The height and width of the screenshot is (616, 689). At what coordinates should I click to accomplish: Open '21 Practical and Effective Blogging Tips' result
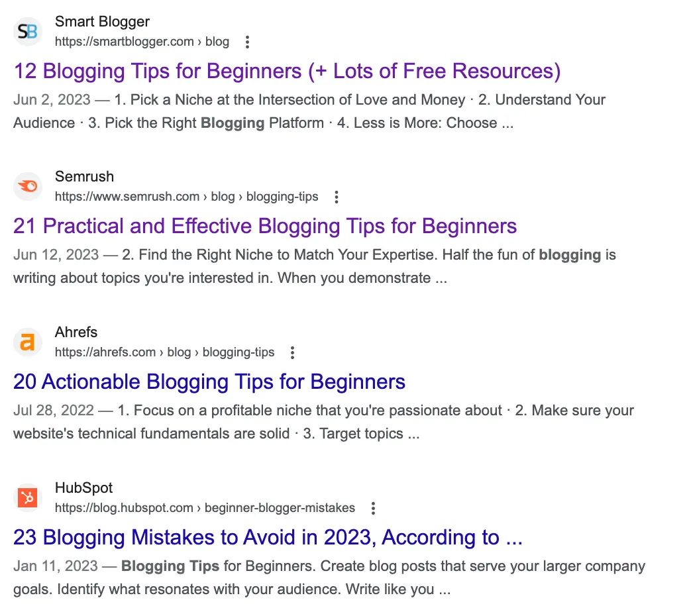[265, 227]
